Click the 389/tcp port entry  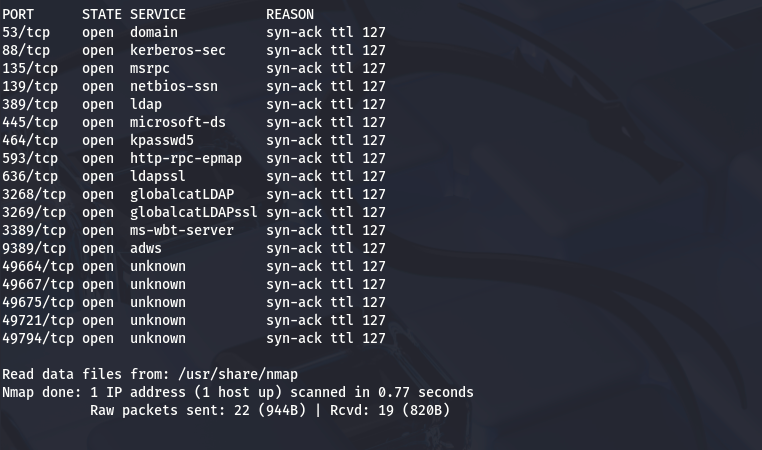30,104
